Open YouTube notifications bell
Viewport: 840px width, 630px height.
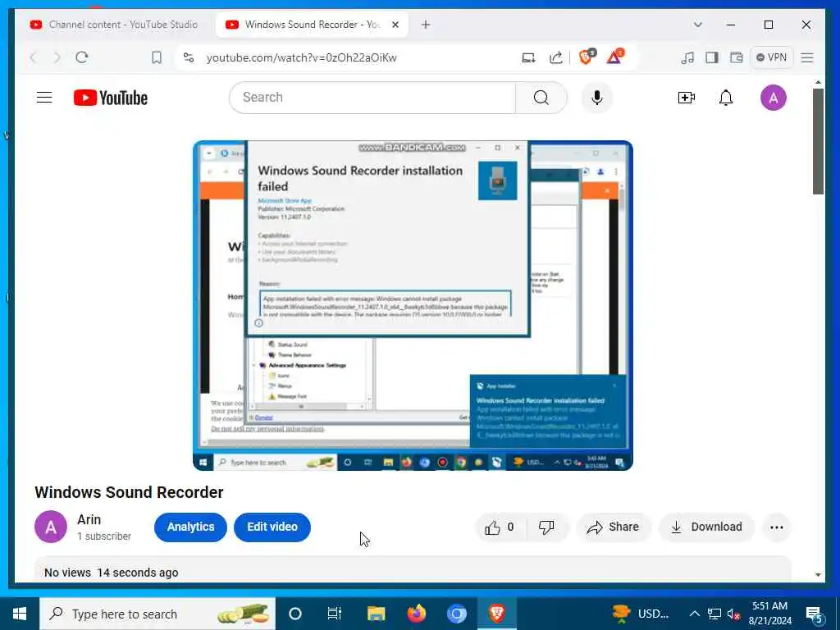726,98
